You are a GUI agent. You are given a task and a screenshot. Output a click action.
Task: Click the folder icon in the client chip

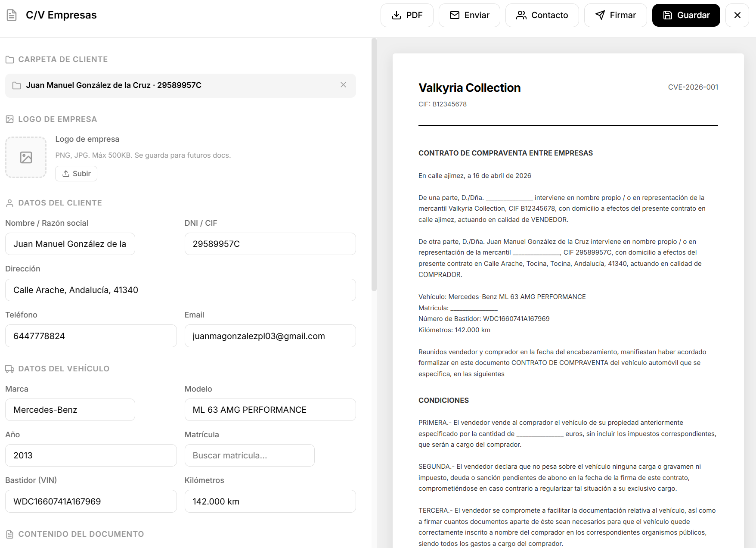pyautogui.click(x=17, y=85)
